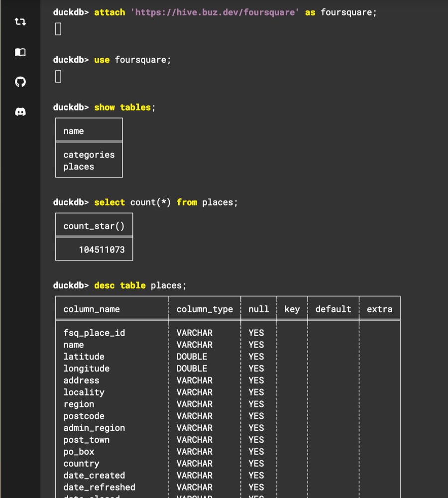
Task: Select the po_box row
Action: tap(227, 452)
